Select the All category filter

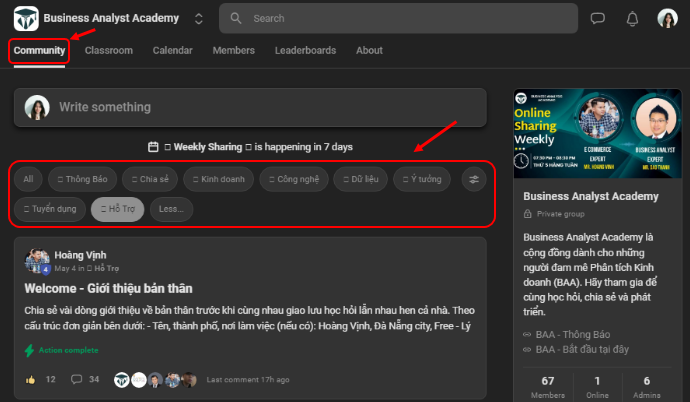28,179
